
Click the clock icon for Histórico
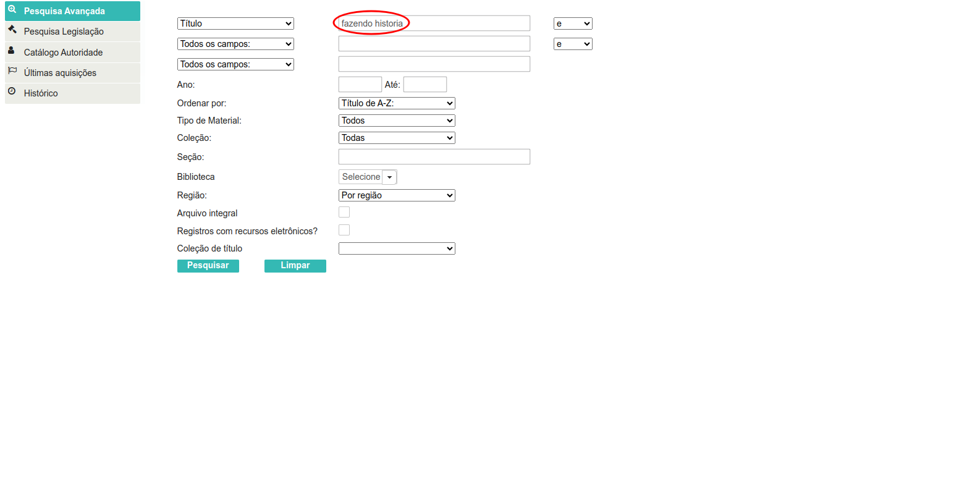12,91
